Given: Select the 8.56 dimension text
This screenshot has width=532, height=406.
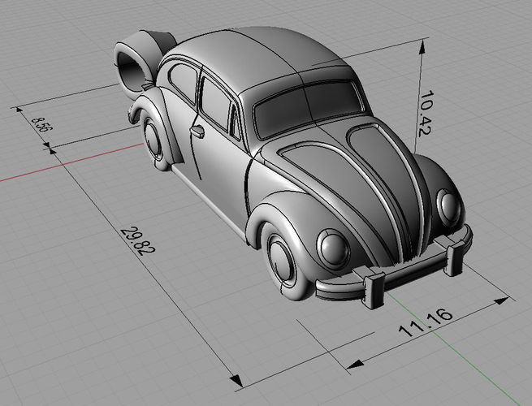Looking at the screenshot, I should (x=41, y=124).
